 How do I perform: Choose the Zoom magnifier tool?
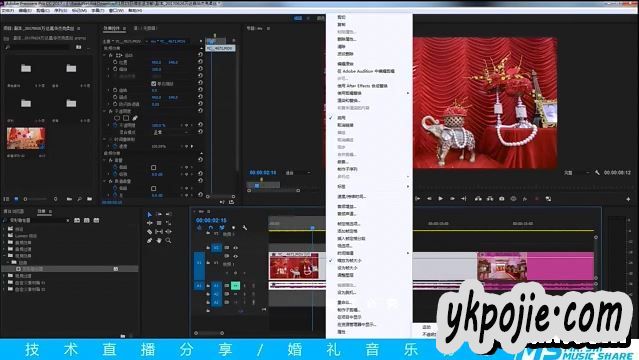pyautogui.click(x=168, y=241)
